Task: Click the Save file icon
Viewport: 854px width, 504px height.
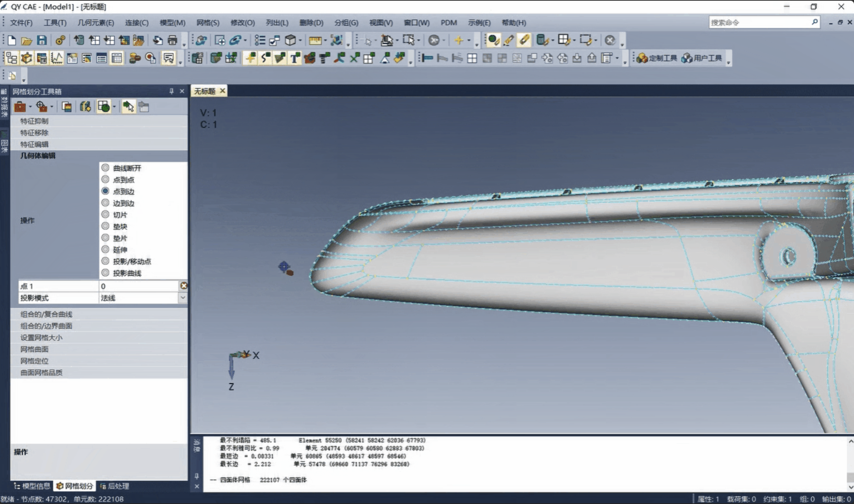Action: click(x=42, y=40)
